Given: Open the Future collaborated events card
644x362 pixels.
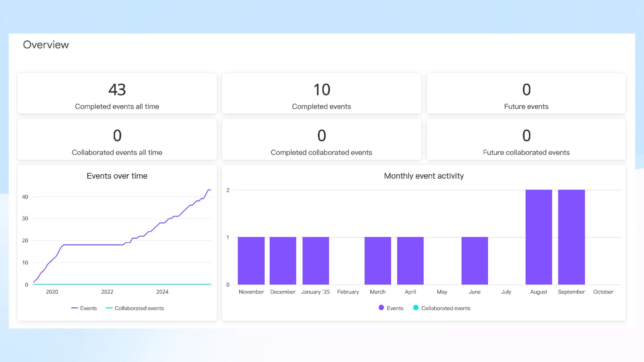Looking at the screenshot, I should pos(526,139).
